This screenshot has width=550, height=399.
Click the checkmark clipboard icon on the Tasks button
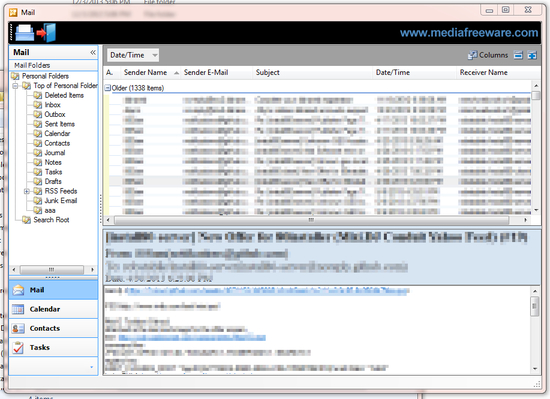(18, 347)
